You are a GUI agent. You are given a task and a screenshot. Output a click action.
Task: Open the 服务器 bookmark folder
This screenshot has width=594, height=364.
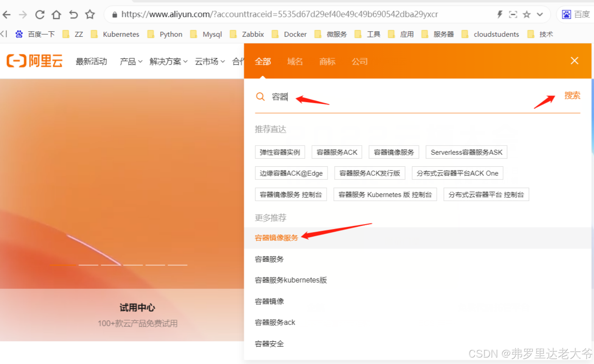437,34
